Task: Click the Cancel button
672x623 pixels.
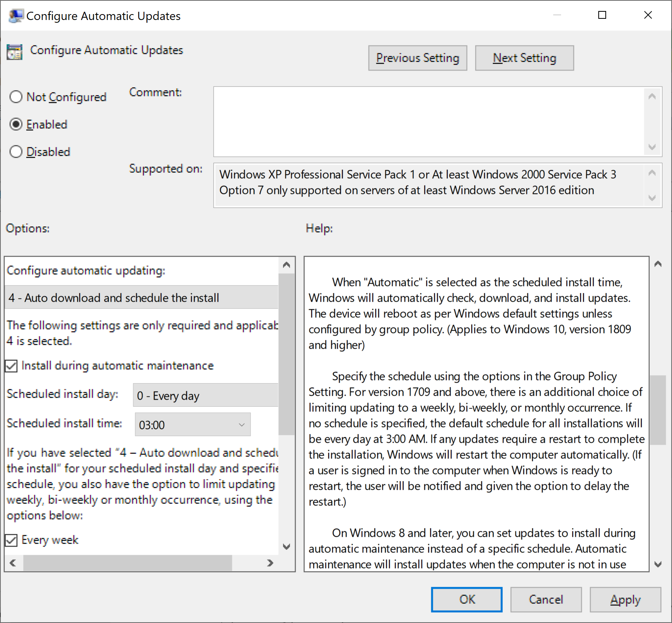Action: point(546,599)
